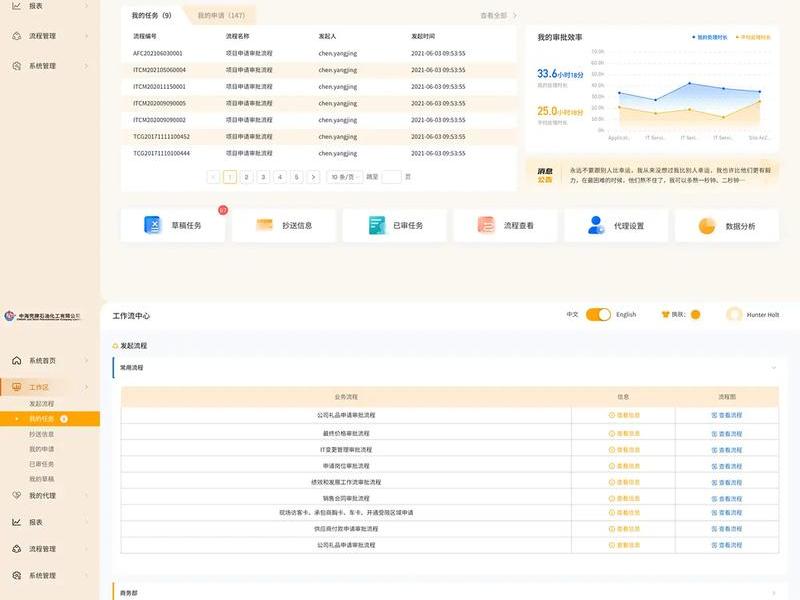Select highlighted 我的任务 sidebar item
Viewport: 800px width, 600px height.
click(50, 419)
